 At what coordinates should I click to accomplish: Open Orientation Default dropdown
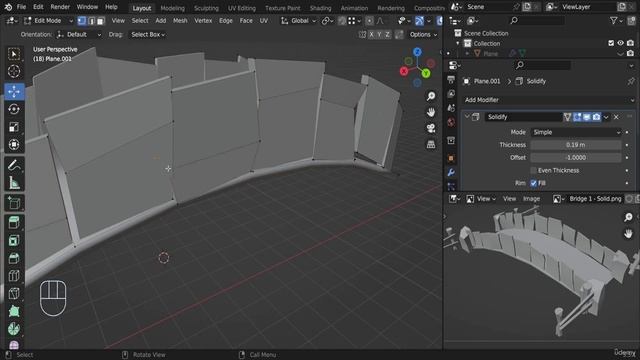(x=79, y=35)
